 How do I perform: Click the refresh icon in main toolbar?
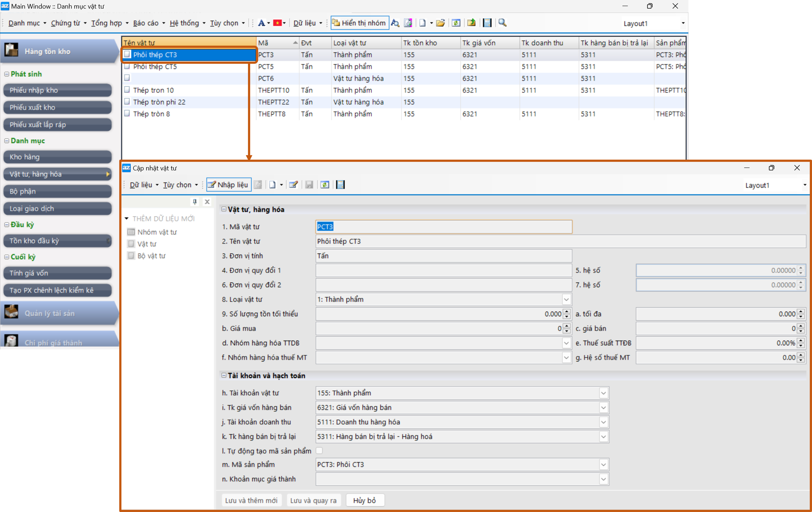pos(456,23)
